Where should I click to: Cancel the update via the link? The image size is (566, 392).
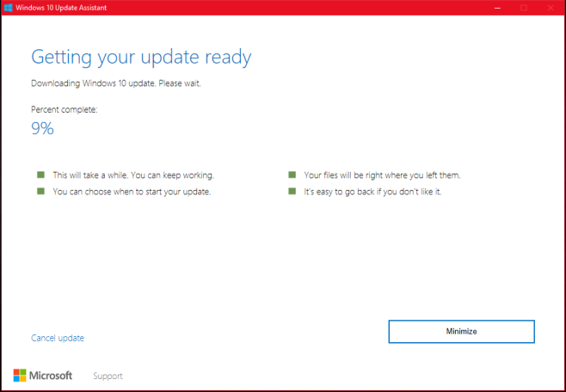(x=58, y=338)
